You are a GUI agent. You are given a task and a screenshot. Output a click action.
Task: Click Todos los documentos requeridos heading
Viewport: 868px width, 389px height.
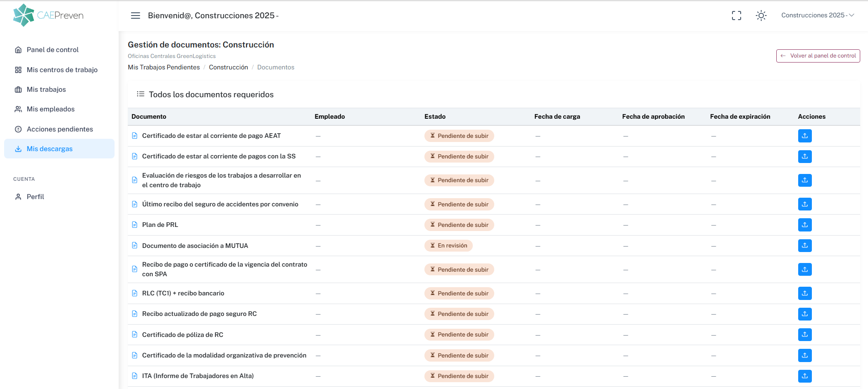(211, 95)
